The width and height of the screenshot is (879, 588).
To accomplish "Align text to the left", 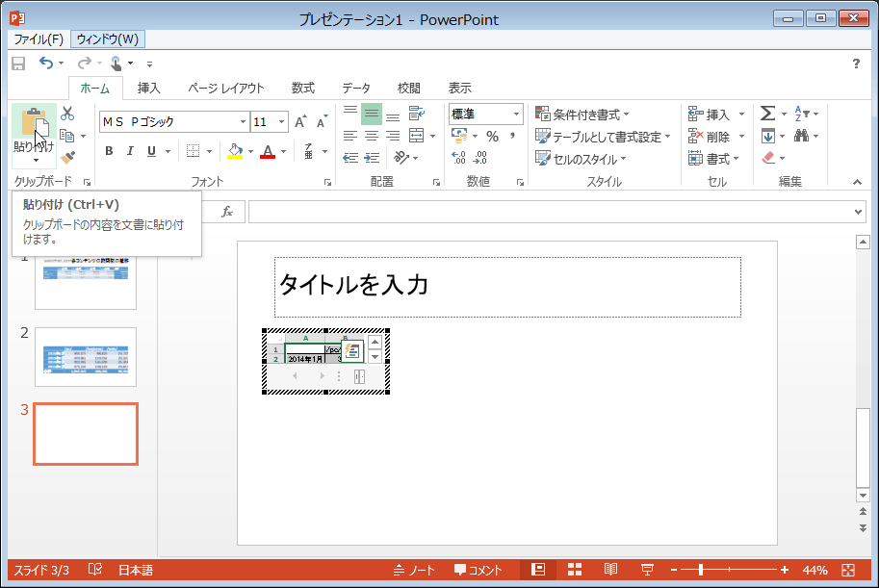I will pos(350,136).
